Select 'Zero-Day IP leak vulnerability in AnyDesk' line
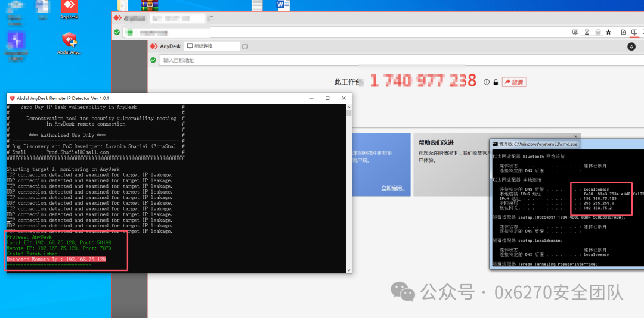 pyautogui.click(x=79, y=107)
